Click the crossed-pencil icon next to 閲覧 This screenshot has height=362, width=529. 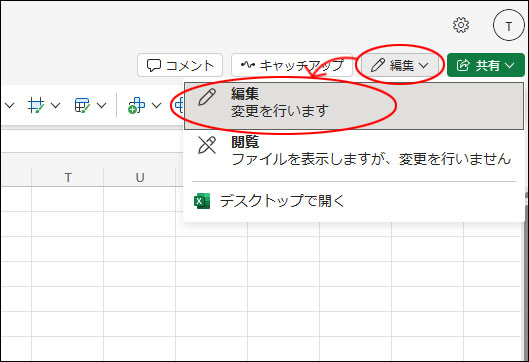(207, 145)
